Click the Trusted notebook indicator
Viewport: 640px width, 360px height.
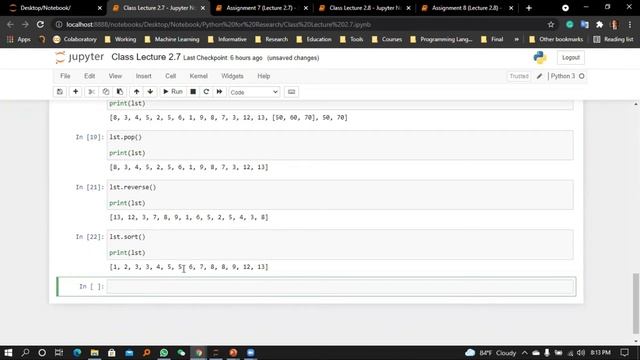[x=519, y=76]
